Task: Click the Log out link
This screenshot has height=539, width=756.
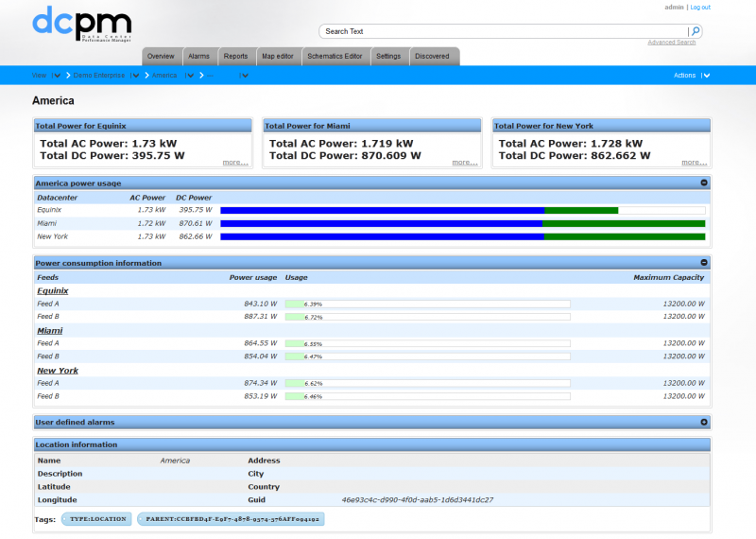Action: [x=700, y=7]
